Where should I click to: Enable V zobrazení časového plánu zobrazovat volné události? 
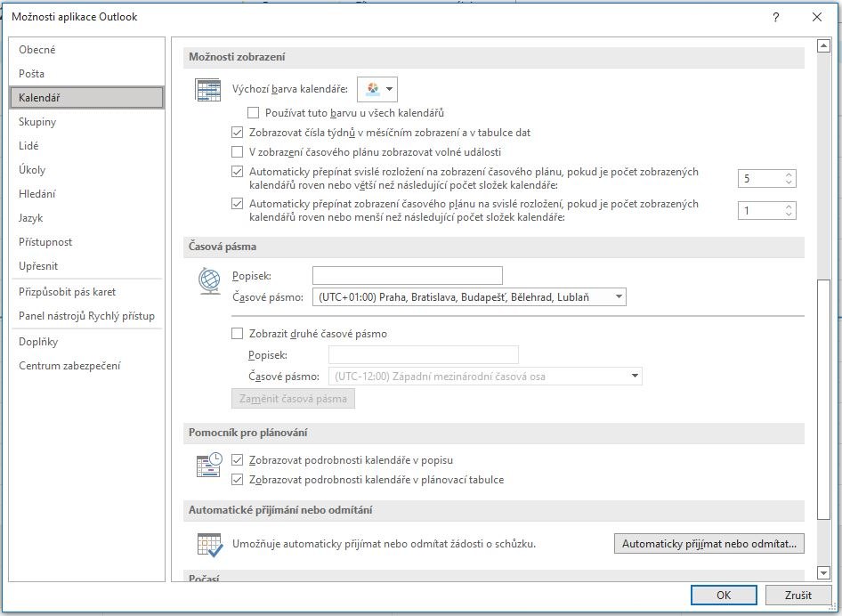point(237,152)
